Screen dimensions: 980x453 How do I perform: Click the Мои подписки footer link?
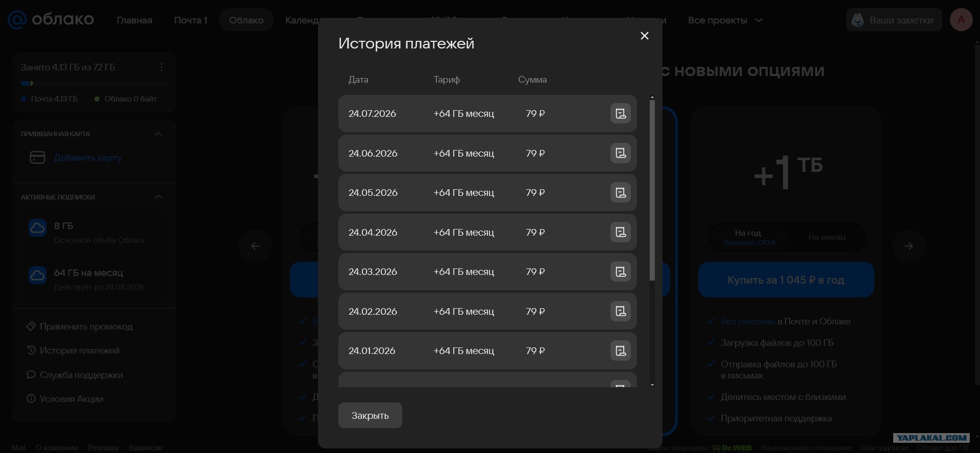point(885,447)
